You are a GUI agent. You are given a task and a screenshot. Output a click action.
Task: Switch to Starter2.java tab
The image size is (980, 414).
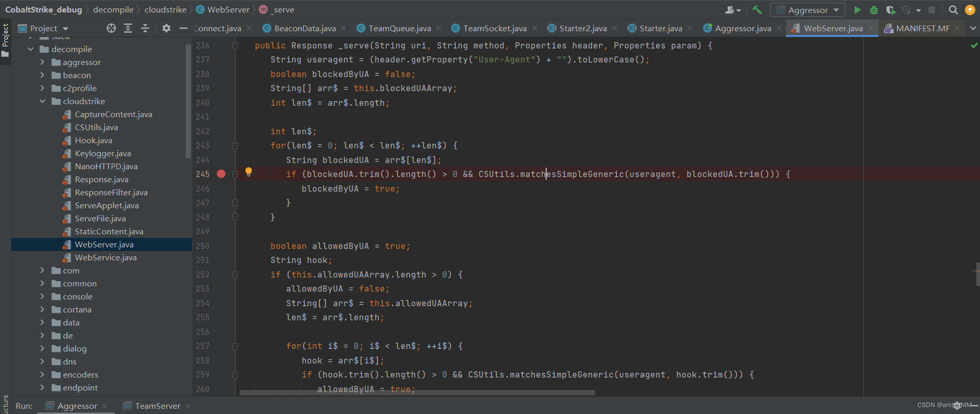583,28
